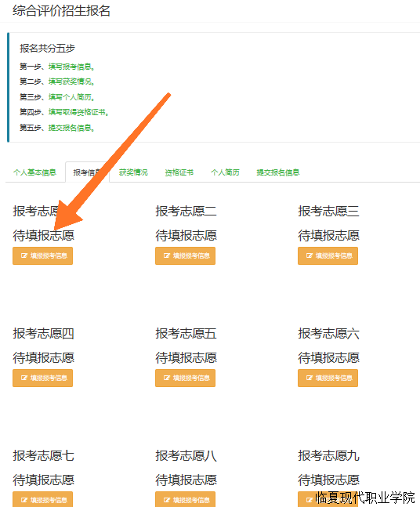Click edit icon under 报考志愿五
Viewport: 420px width, 507px height.
(167, 378)
